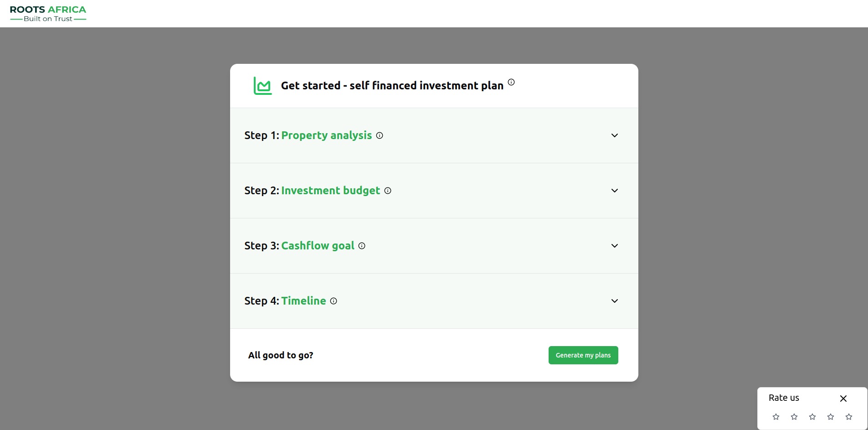
Task: Give a one-star rating
Action: pyautogui.click(x=776, y=417)
